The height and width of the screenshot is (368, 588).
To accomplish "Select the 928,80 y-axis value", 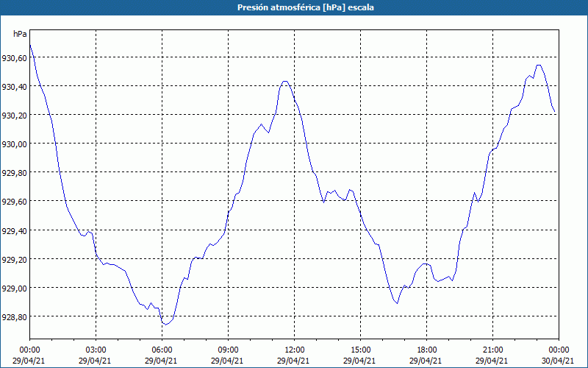I will tap(14, 317).
